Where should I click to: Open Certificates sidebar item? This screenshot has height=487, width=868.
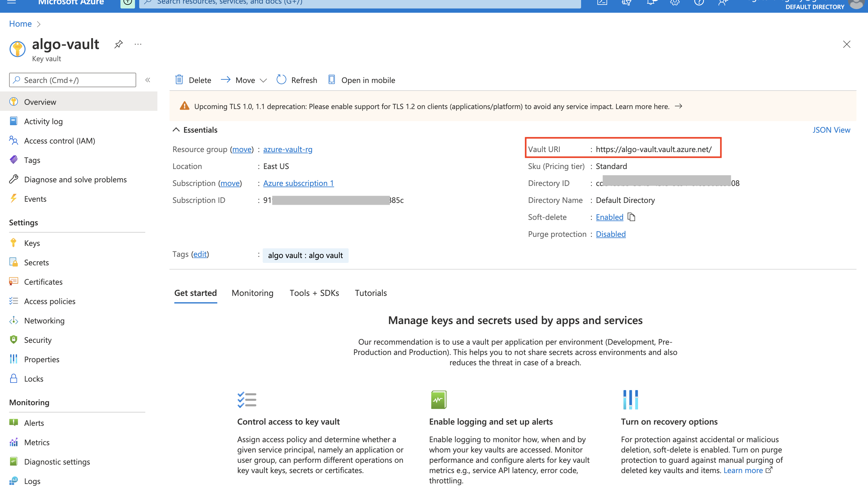click(x=43, y=282)
